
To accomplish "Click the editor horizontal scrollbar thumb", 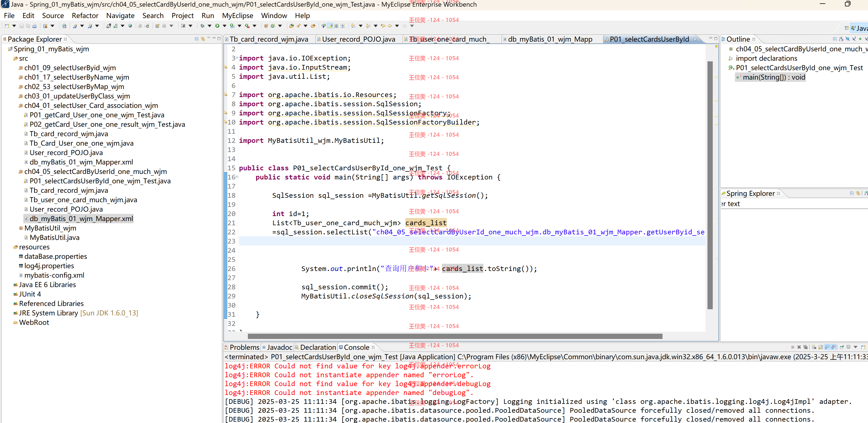I will point(455,336).
